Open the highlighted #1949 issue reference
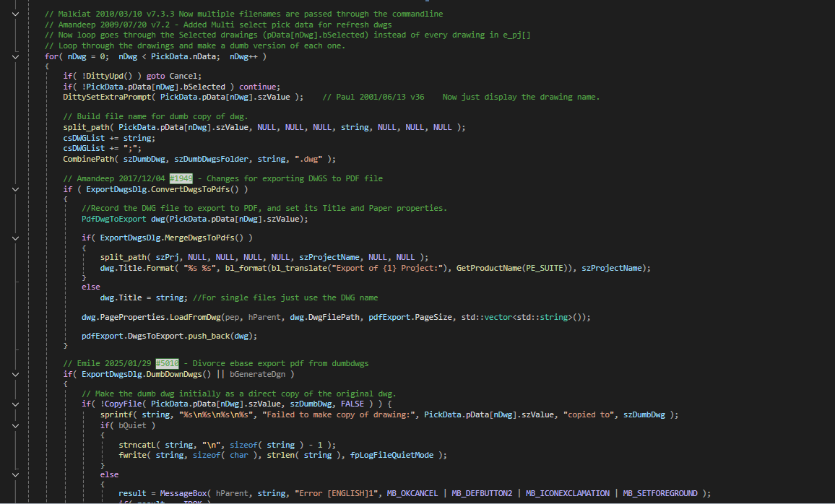 tap(181, 179)
